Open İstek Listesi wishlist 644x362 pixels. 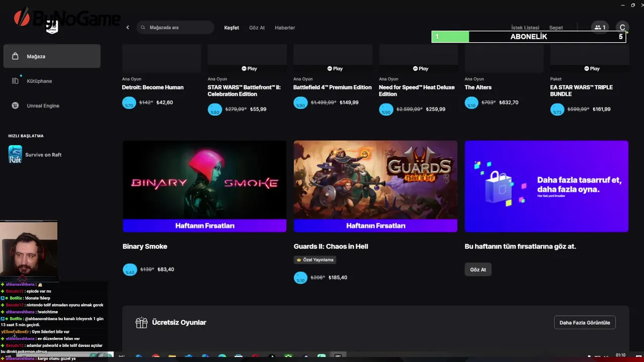coord(525,28)
